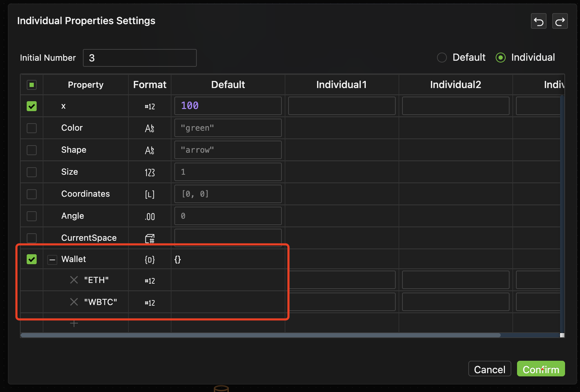Delete the "WBTC" wallet entry
The width and height of the screenshot is (580, 392).
(x=74, y=302)
